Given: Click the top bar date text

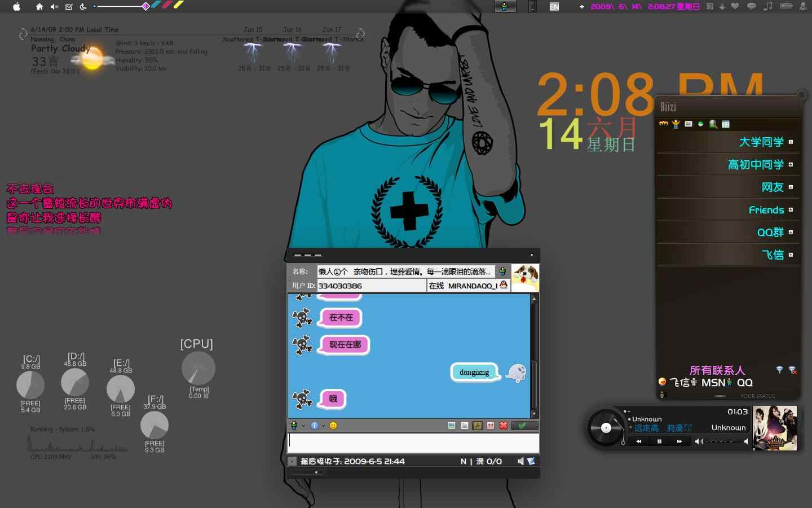Looking at the screenshot, I should (x=645, y=7).
